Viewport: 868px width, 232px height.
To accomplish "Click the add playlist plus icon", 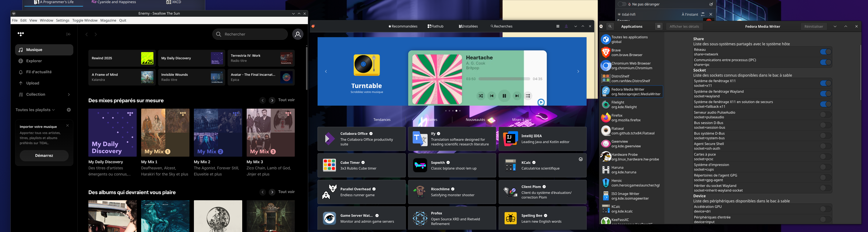I will 69,110.
